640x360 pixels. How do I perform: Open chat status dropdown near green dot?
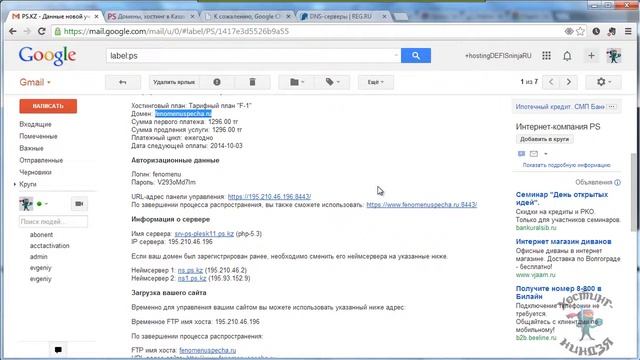[x=46, y=204]
